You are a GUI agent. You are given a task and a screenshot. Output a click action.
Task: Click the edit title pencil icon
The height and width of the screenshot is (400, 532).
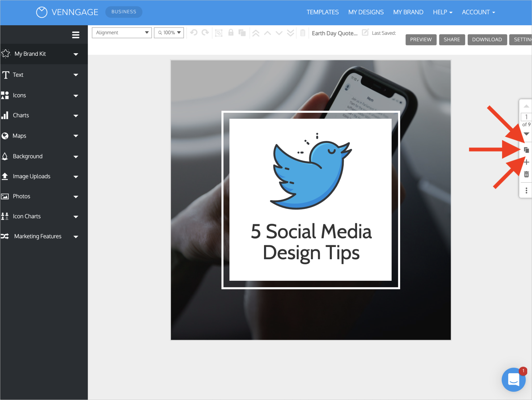(365, 32)
